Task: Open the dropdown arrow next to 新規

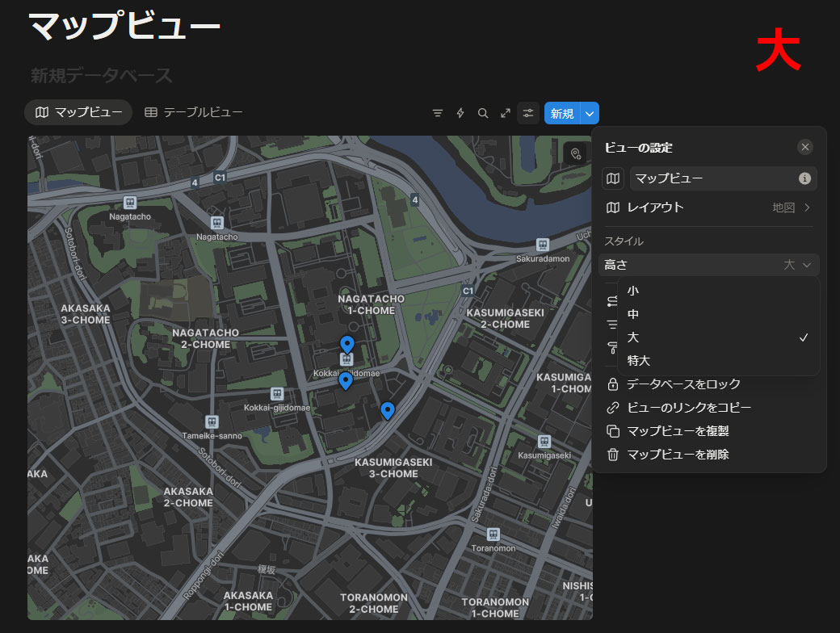Action: [x=590, y=114]
